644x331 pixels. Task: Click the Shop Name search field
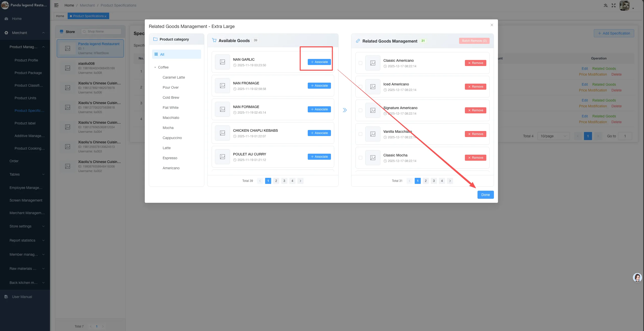coord(101,31)
